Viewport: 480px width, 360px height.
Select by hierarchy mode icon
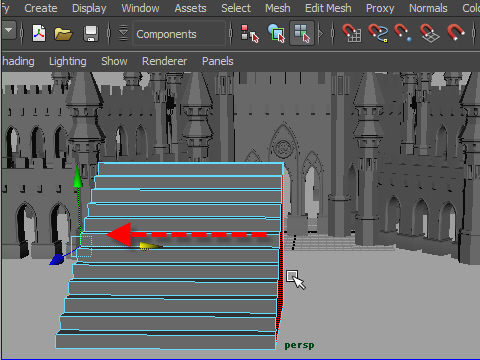pos(249,33)
